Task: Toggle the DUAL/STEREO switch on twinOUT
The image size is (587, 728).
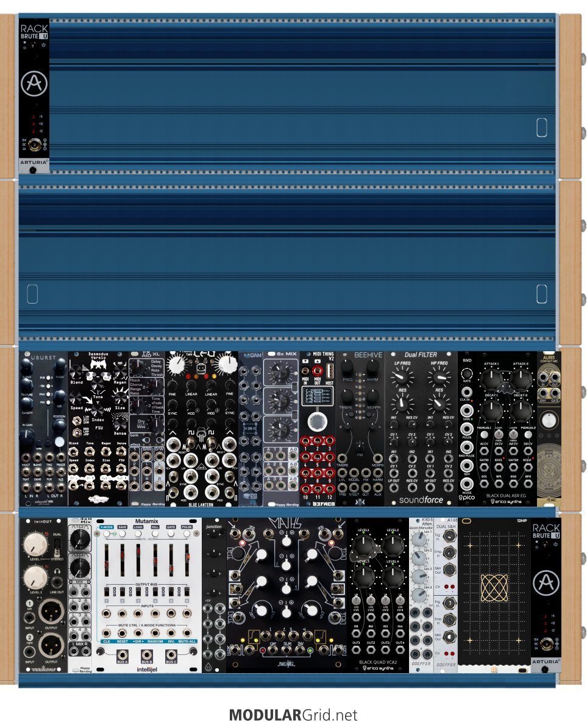Action: click(x=57, y=547)
